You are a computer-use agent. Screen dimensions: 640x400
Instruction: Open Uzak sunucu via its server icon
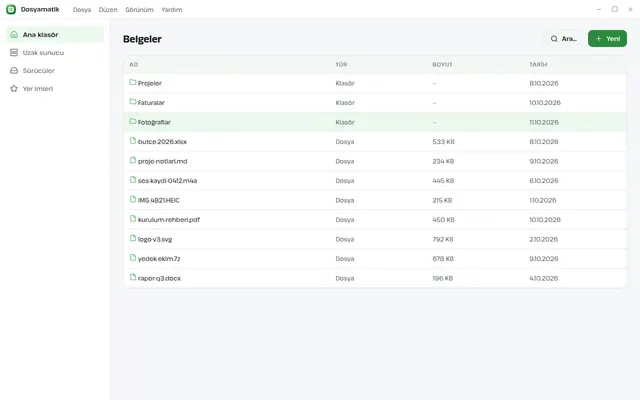(x=14, y=53)
